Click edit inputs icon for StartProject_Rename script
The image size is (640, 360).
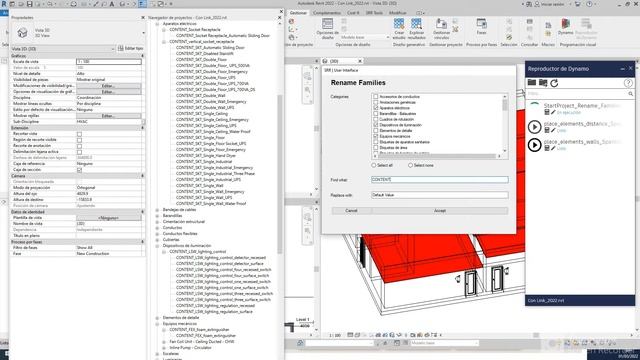click(x=547, y=112)
